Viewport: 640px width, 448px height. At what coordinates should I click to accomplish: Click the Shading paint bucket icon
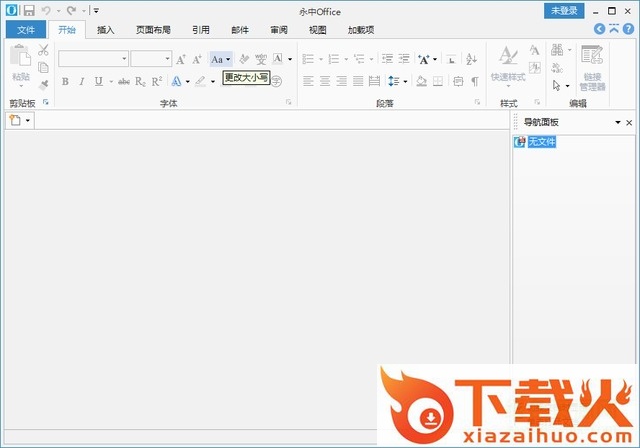point(422,82)
